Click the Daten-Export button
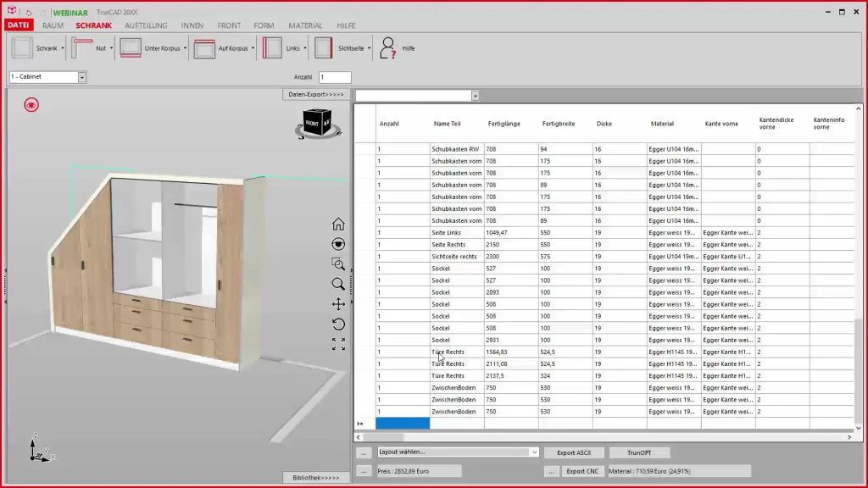Screen dimensions: 868x488 [316, 95]
